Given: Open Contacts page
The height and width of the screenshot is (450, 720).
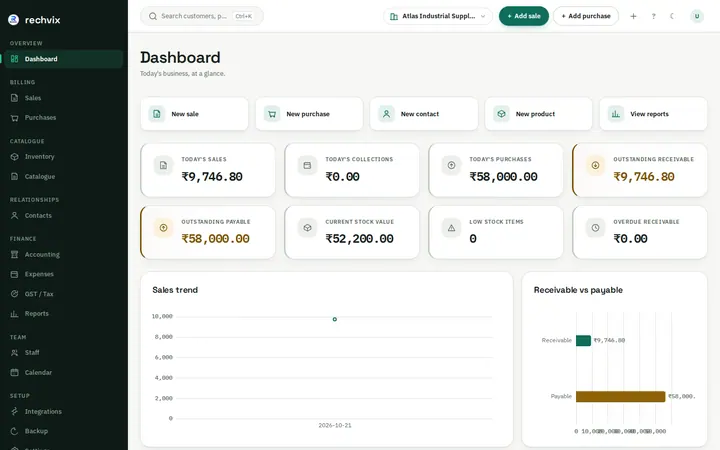Looking at the screenshot, I should tap(63, 215).
